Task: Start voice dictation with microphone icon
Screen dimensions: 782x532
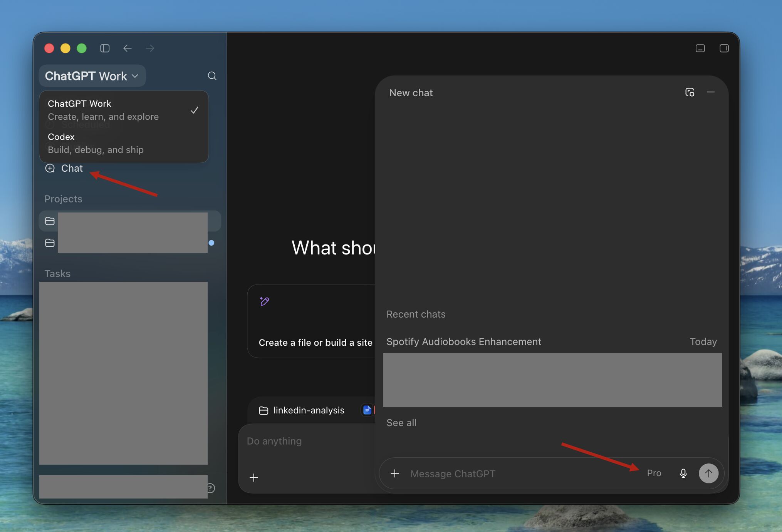Action: point(683,473)
